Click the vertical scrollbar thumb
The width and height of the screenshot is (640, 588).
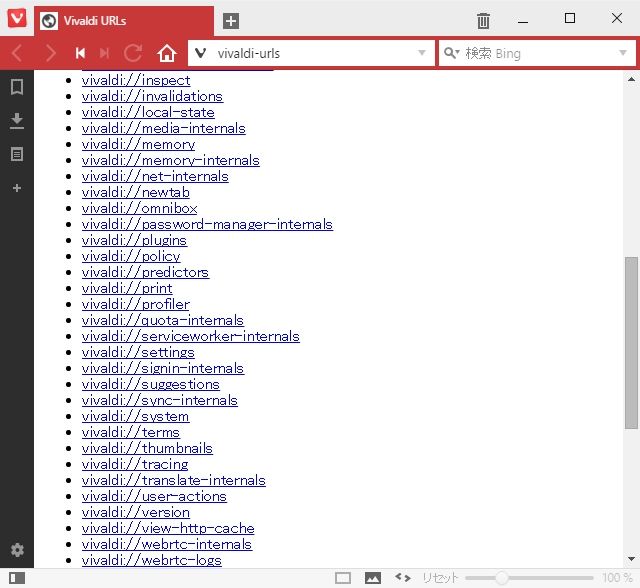631,343
